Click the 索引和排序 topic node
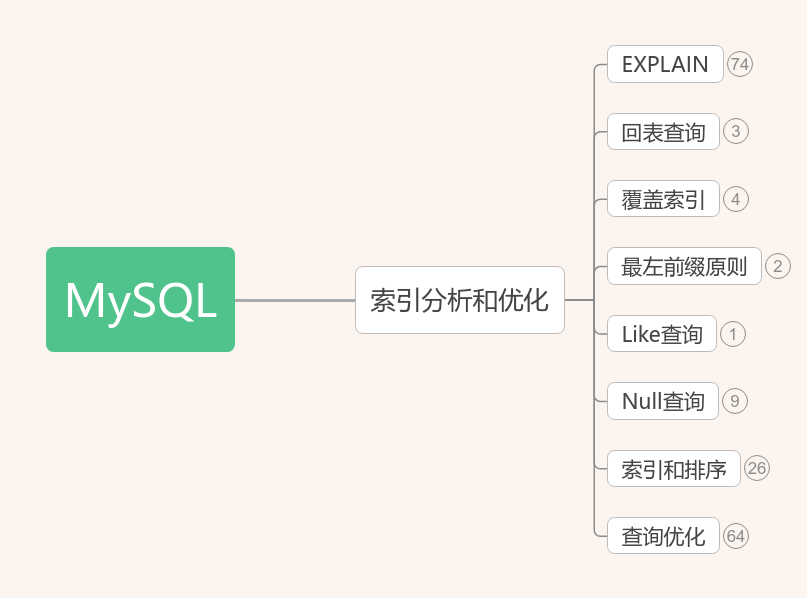This screenshot has width=807, height=598. click(x=673, y=468)
